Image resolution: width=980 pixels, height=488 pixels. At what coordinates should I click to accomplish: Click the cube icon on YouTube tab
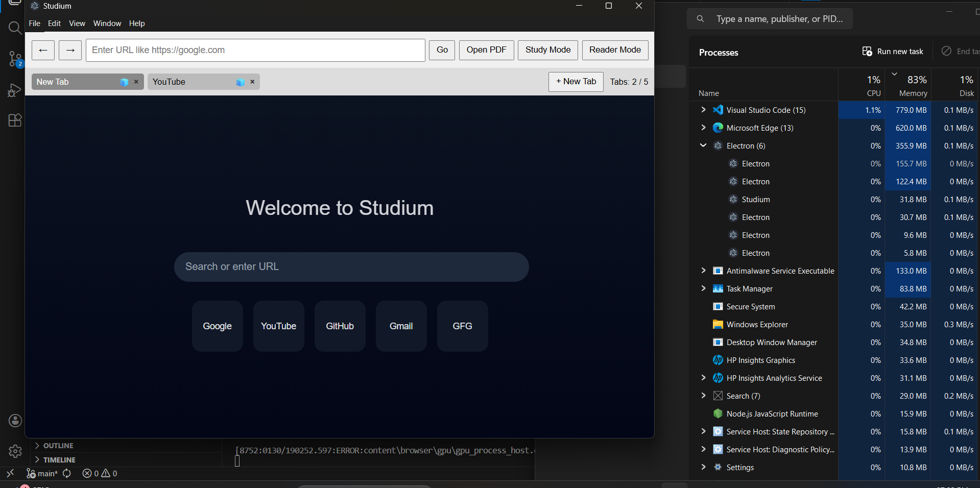tap(241, 82)
